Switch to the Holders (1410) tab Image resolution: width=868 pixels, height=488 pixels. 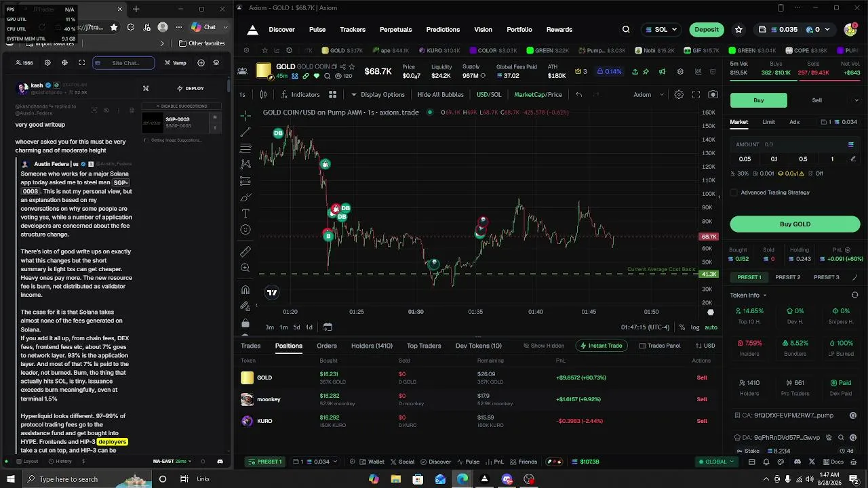(x=372, y=346)
